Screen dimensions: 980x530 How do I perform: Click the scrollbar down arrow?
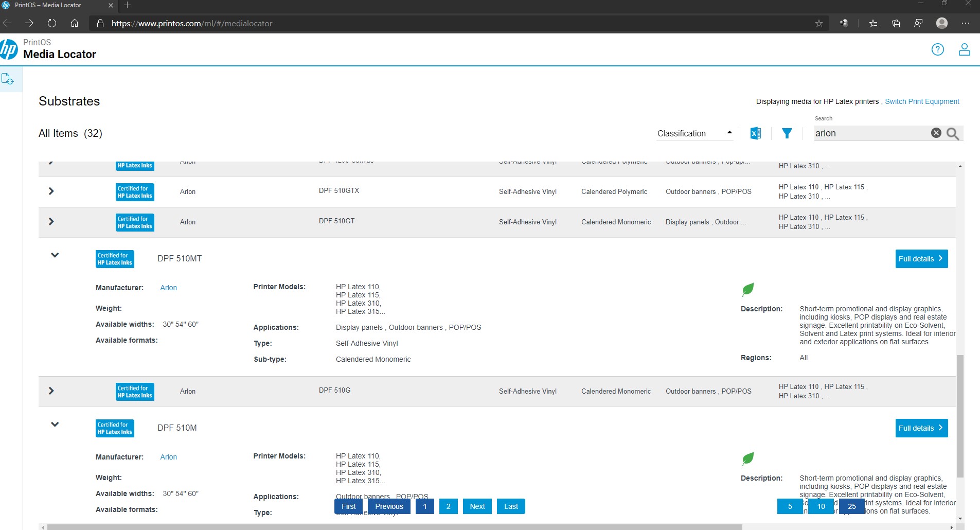tap(960, 519)
